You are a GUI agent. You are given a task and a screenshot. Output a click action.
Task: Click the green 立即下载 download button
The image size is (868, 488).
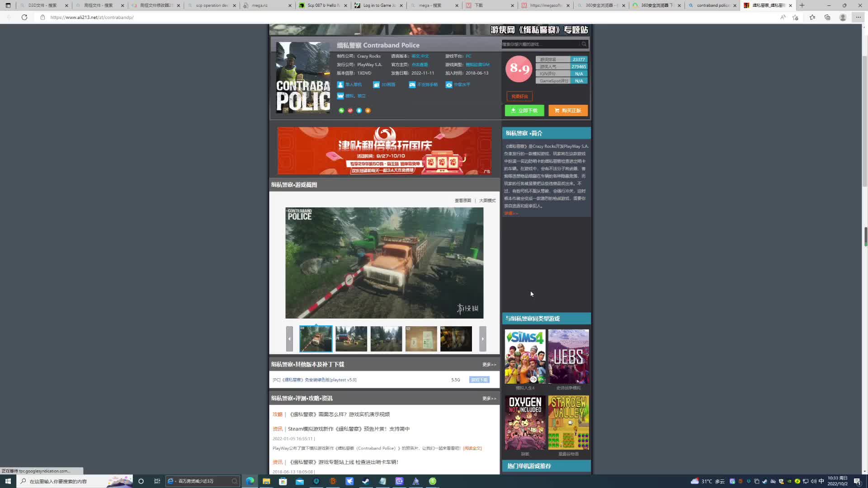tap(524, 110)
